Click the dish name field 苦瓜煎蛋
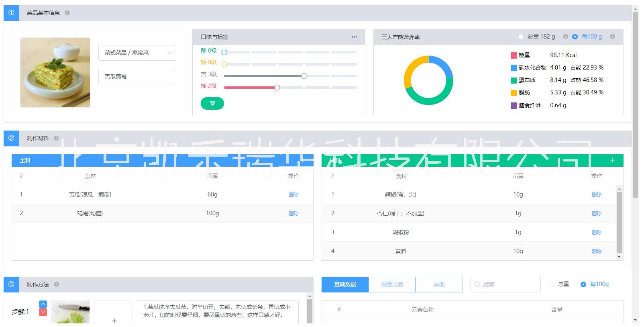This screenshot has height=327, width=644. (x=137, y=76)
